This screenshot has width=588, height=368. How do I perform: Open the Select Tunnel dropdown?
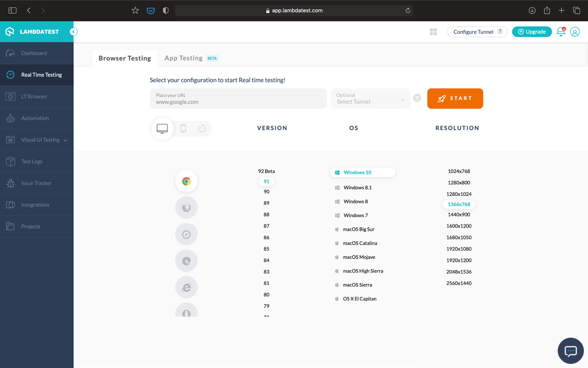[370, 99]
